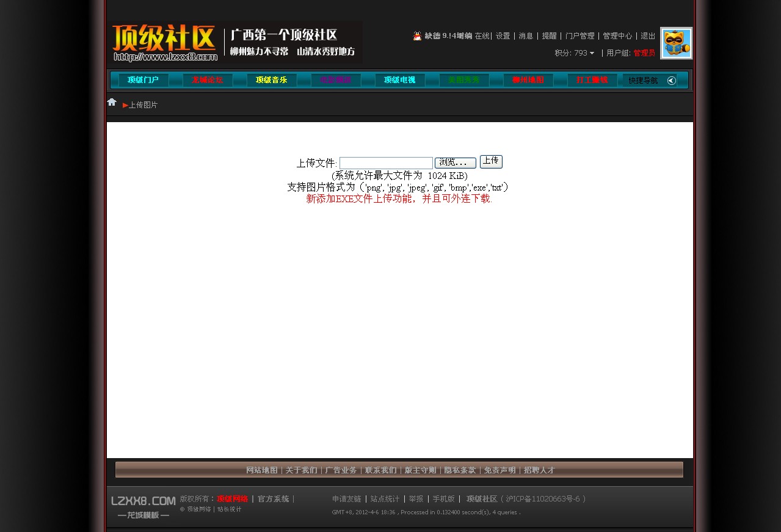The image size is (781, 532).
Task: Open 提醒 notifications link
Action: (x=549, y=36)
